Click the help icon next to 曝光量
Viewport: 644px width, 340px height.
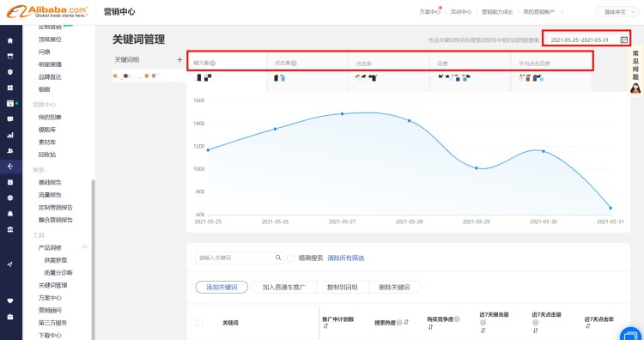click(x=213, y=64)
